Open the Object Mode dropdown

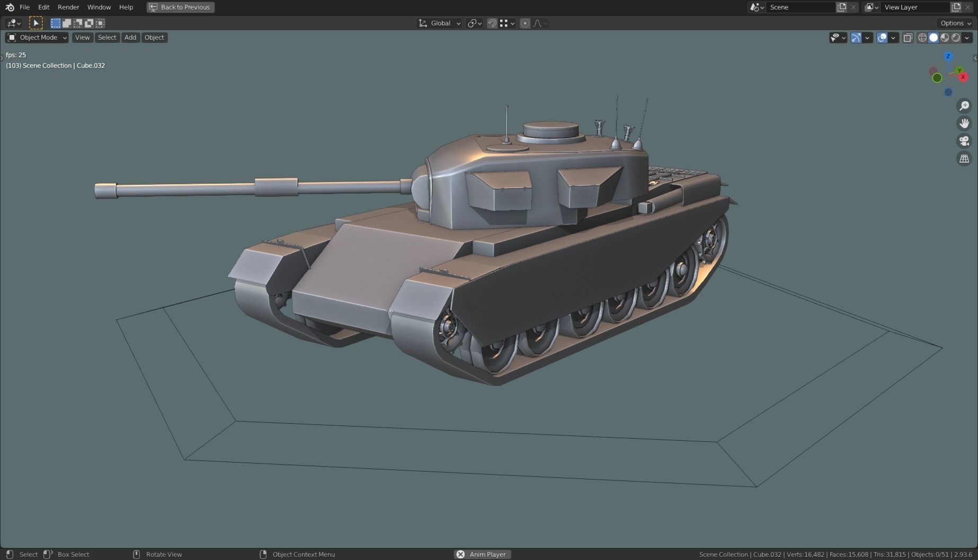point(37,38)
